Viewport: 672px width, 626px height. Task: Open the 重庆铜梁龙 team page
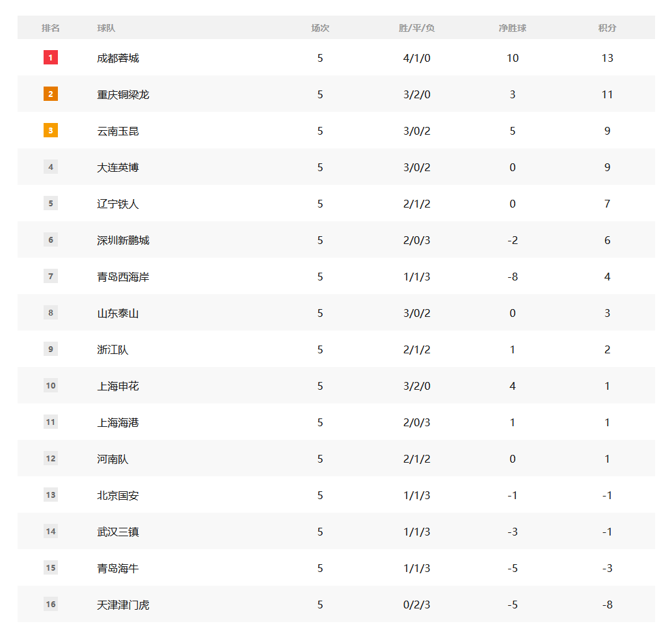[123, 94]
